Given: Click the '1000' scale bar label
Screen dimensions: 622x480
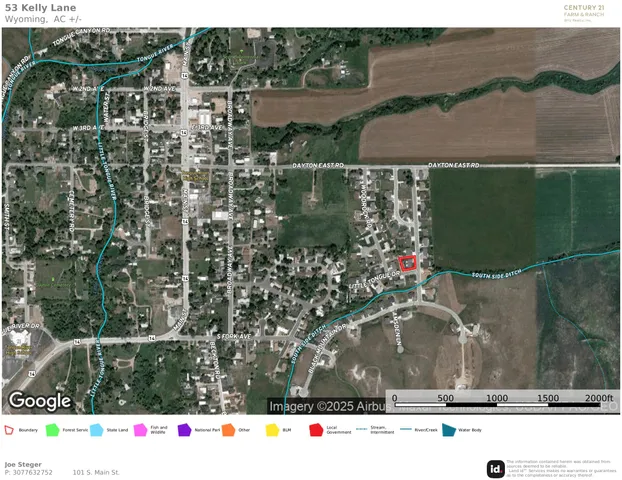Looking at the screenshot, I should [497, 398].
